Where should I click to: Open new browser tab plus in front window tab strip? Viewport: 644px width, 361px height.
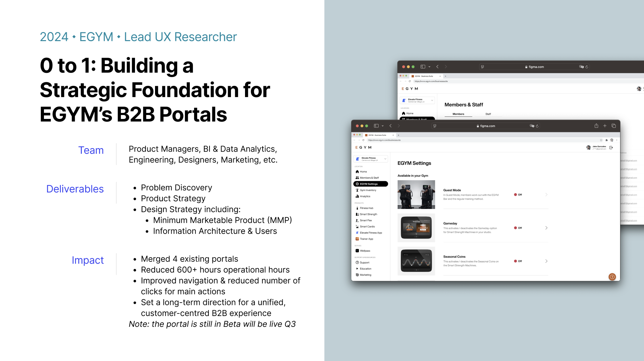tap(398, 135)
